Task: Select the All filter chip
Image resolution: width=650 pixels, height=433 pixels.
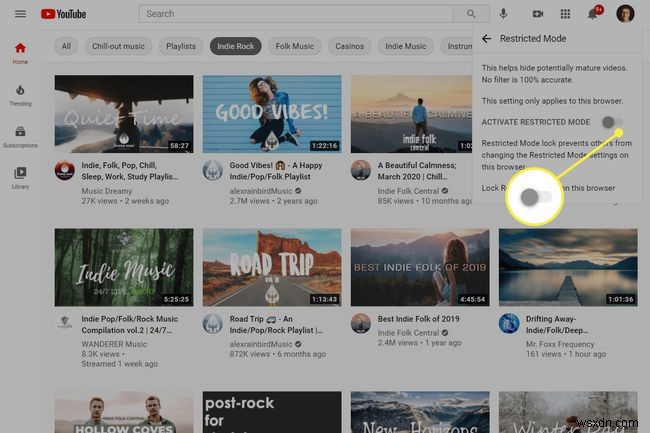Action: point(66,46)
